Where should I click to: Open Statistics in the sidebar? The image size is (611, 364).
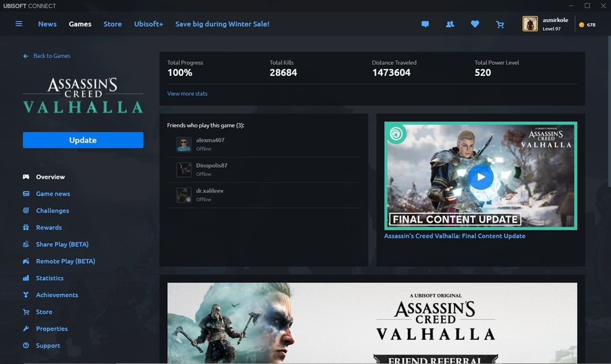pos(50,278)
